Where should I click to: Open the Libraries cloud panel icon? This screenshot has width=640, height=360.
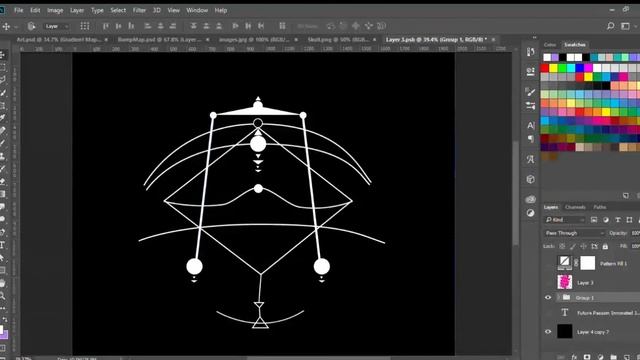tap(530, 199)
